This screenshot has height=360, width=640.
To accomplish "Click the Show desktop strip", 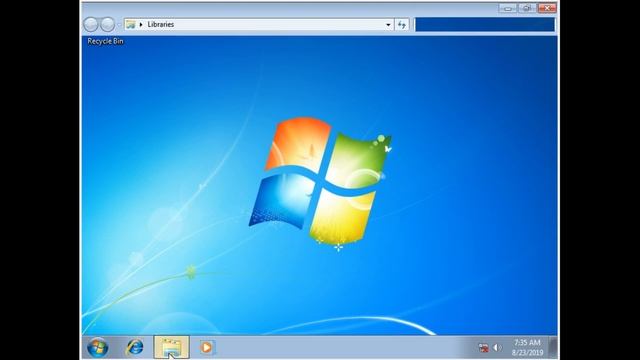I will click(x=553, y=347).
